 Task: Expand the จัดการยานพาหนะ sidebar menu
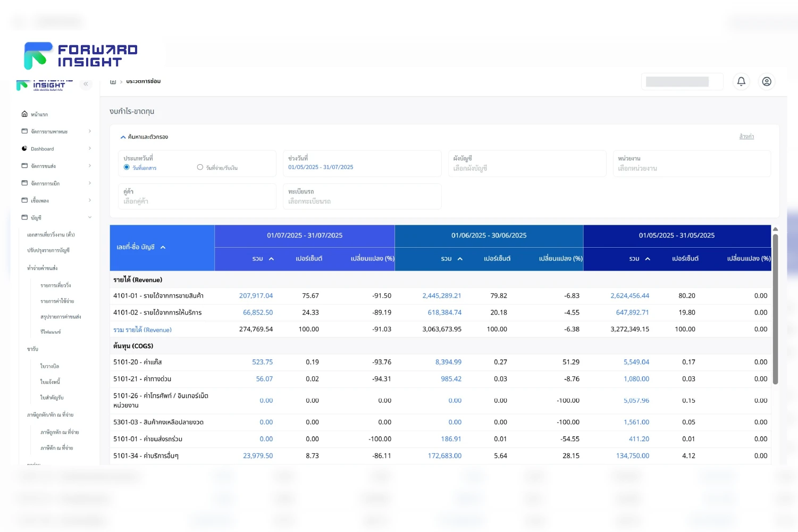point(49,131)
